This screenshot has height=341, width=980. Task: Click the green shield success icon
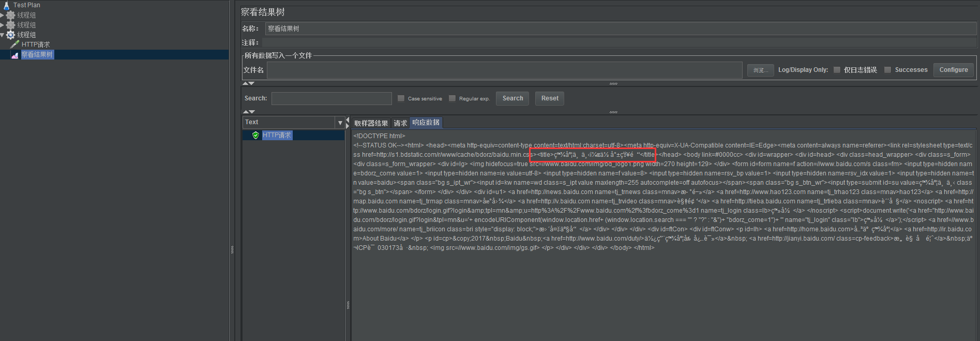255,135
